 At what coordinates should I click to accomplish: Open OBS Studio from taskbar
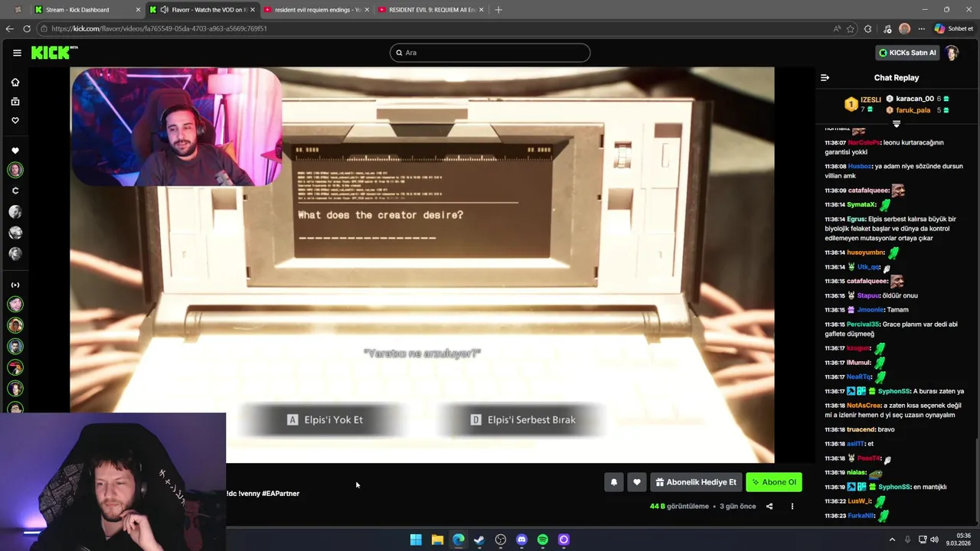coord(501,540)
